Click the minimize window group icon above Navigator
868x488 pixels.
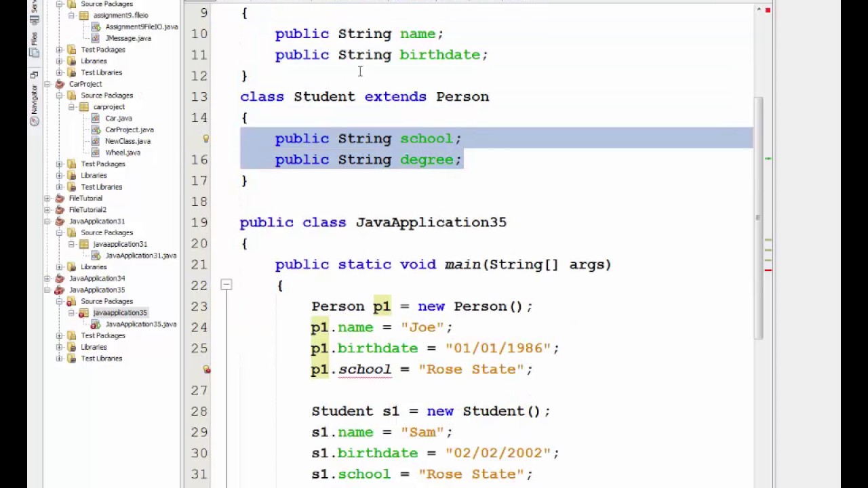[34, 75]
